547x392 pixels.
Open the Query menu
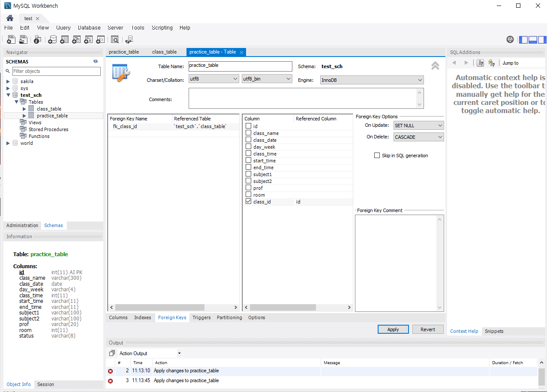click(x=63, y=27)
